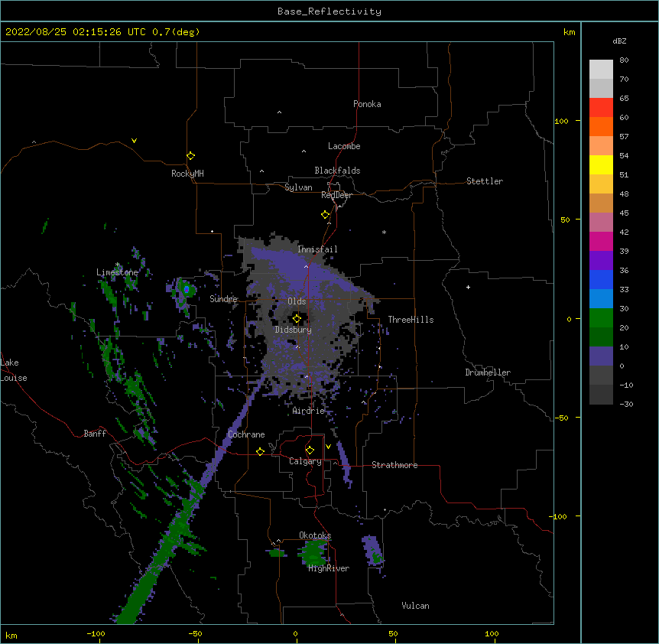Click the green echo patch over Okotoks
This screenshot has width=659, height=644.
click(x=313, y=552)
